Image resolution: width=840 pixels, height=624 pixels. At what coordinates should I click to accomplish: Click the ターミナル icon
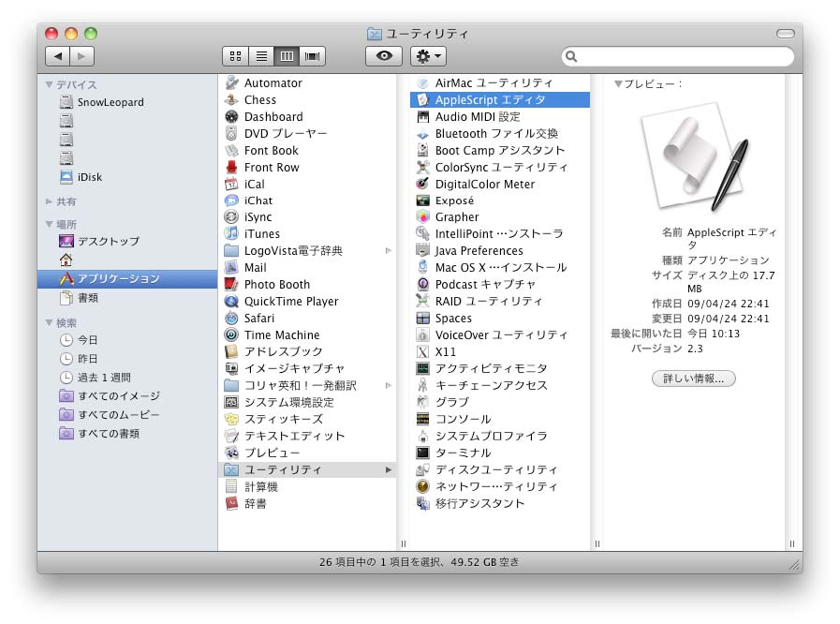coord(422,453)
